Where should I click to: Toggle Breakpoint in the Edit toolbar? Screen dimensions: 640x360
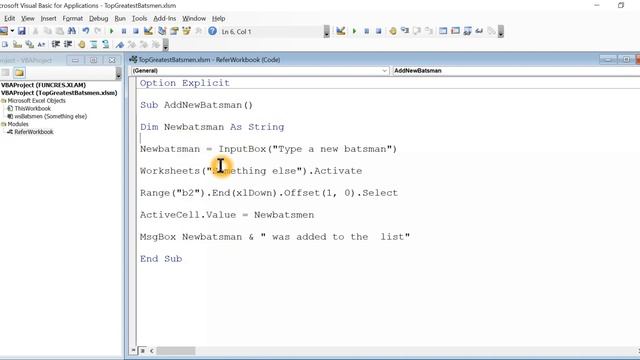tap(82, 44)
